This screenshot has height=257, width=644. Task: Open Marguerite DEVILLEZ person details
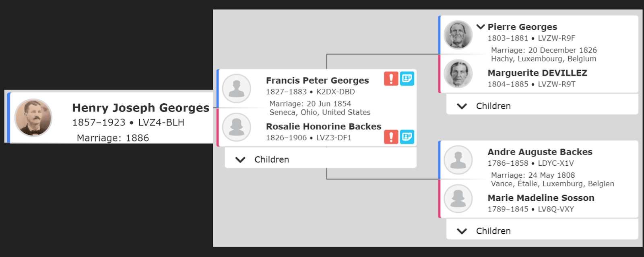point(537,73)
